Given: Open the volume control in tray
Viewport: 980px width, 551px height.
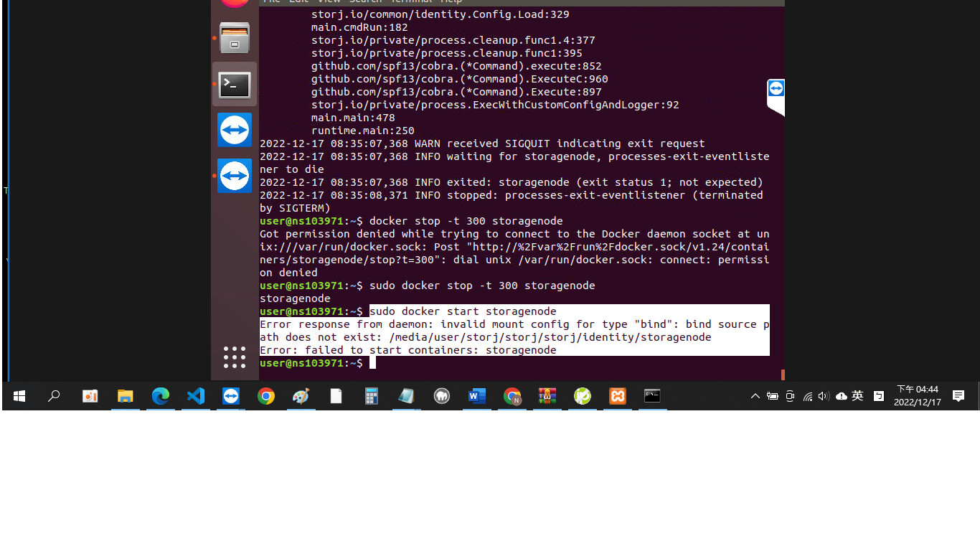Looking at the screenshot, I should click(x=824, y=396).
